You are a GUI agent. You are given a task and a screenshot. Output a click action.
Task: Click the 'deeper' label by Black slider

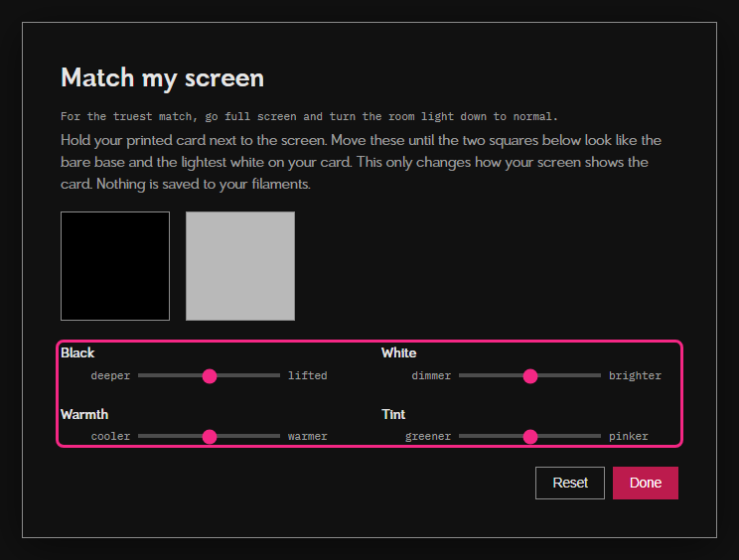(110, 376)
